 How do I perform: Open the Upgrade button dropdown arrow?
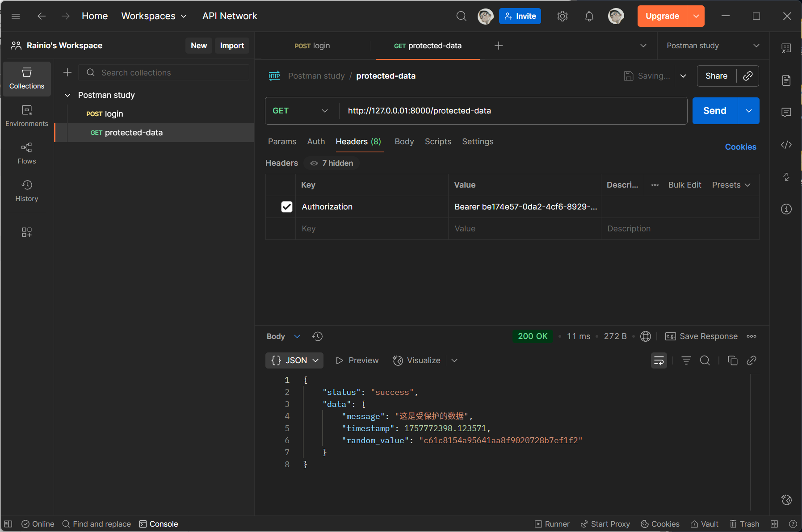coord(696,16)
